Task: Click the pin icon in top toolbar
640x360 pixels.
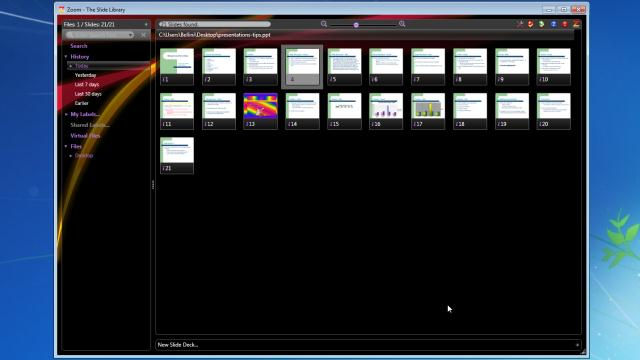Action: 520,24
